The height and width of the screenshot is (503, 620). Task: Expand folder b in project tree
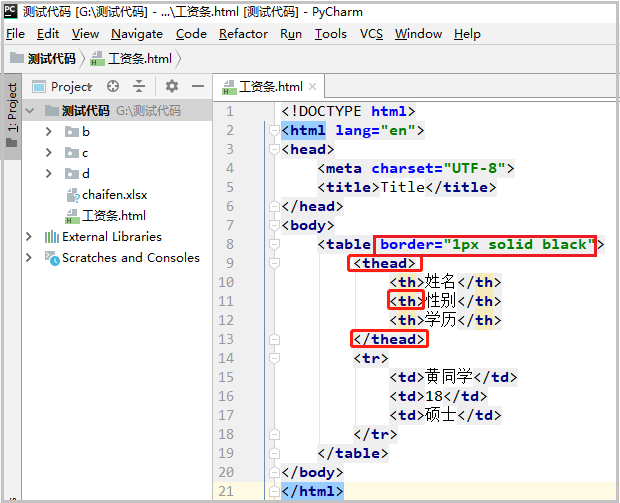pos(49,132)
